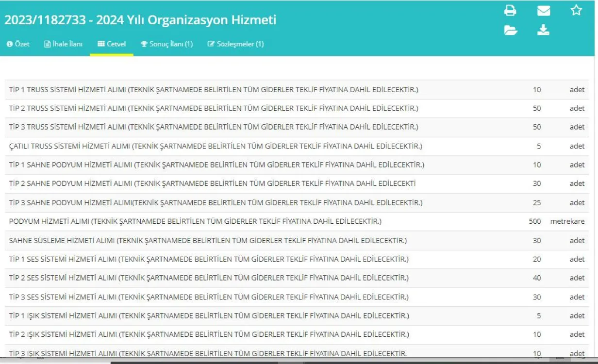Image resolution: width=598 pixels, height=364 pixels.
Task: Select the TİP 1 TRUSS SİSTEMİ row
Action: pyautogui.click(x=214, y=90)
